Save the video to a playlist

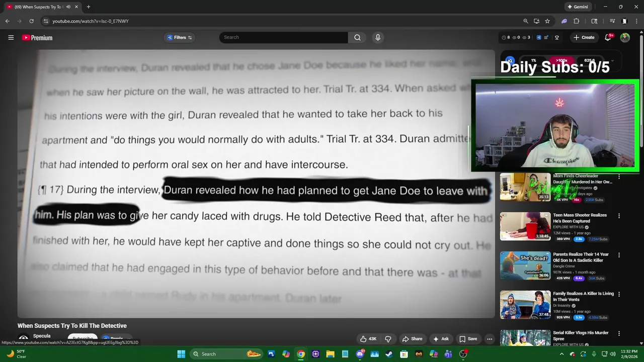pos(468,339)
